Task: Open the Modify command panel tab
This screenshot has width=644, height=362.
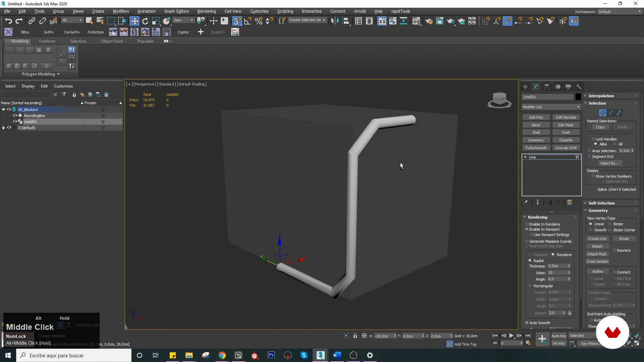Action: tap(536, 87)
